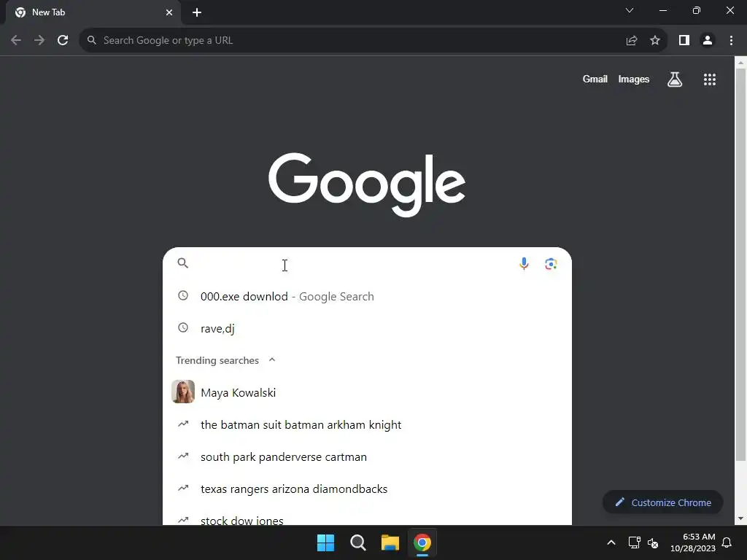Click the page vertical scrollbar
The image size is (747, 560).
[x=740, y=264]
